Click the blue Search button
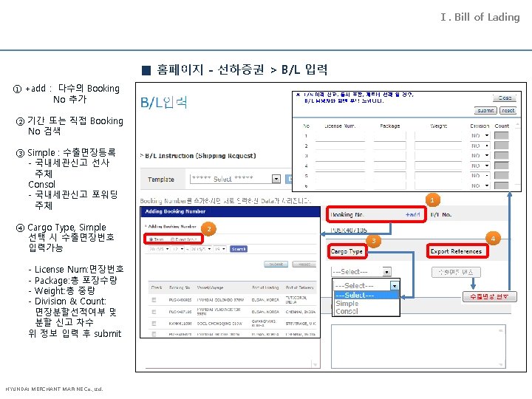The image size is (532, 399). [x=239, y=249]
